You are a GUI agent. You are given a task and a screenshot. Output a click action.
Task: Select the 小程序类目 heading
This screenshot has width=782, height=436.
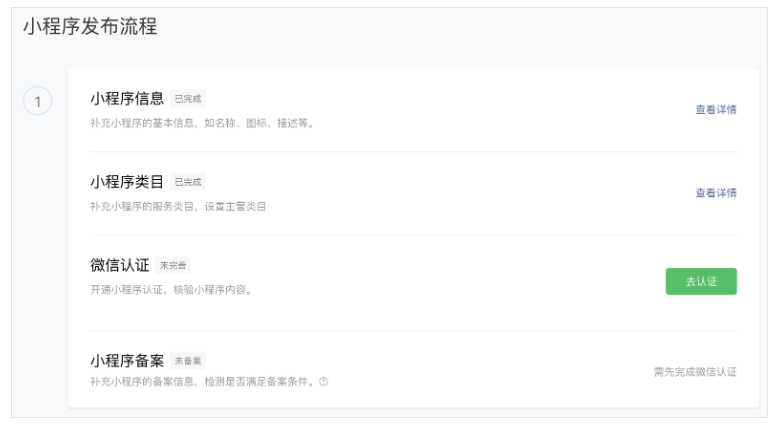127,182
